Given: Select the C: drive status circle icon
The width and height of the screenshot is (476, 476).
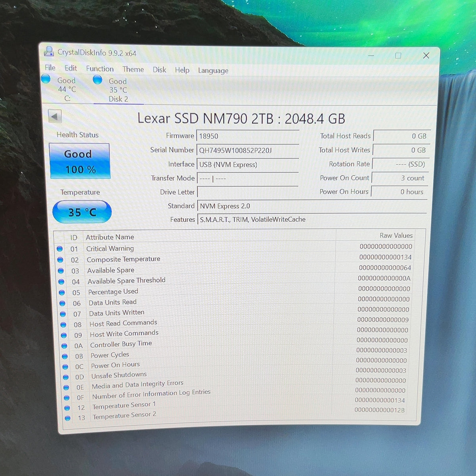Looking at the screenshot, I should pos(46,79).
